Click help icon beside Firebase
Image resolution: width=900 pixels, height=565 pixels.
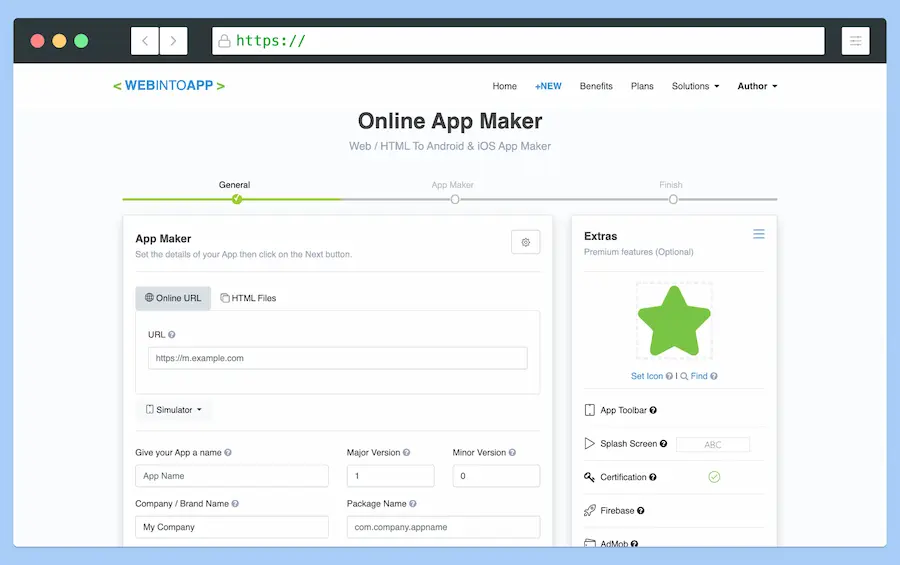coord(641,510)
